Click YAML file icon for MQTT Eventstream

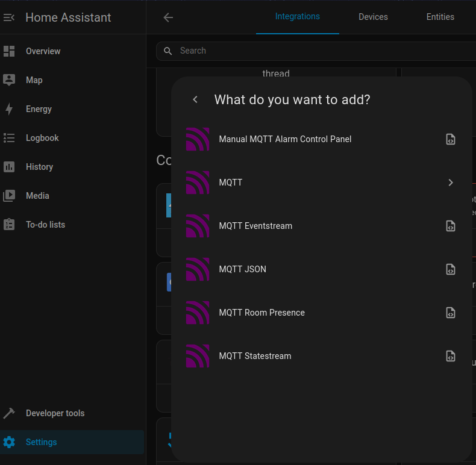pyautogui.click(x=451, y=226)
